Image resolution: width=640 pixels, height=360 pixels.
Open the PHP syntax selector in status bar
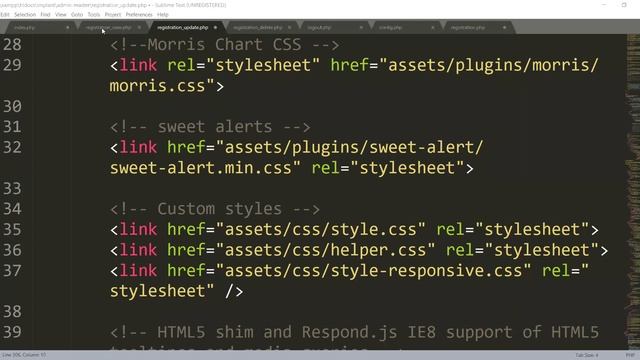point(630,355)
